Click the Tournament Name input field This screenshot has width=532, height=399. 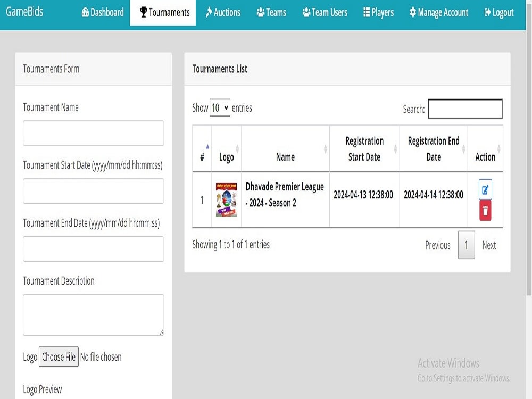pos(93,133)
